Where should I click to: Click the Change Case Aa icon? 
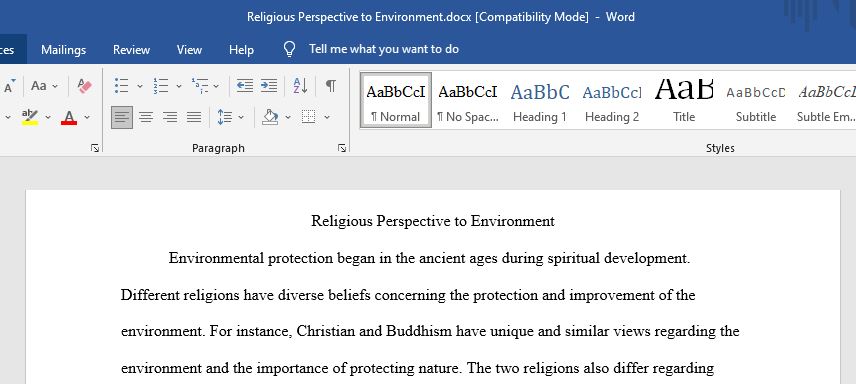point(39,86)
